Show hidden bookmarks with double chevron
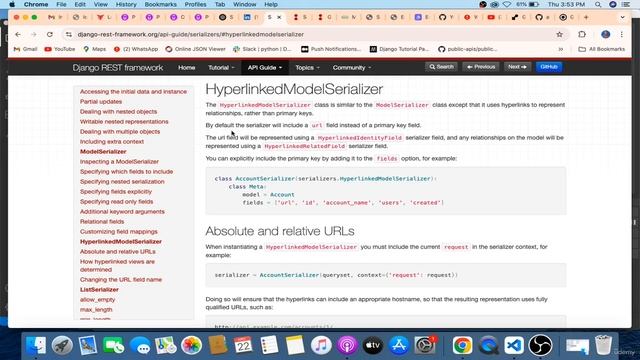 [561, 49]
